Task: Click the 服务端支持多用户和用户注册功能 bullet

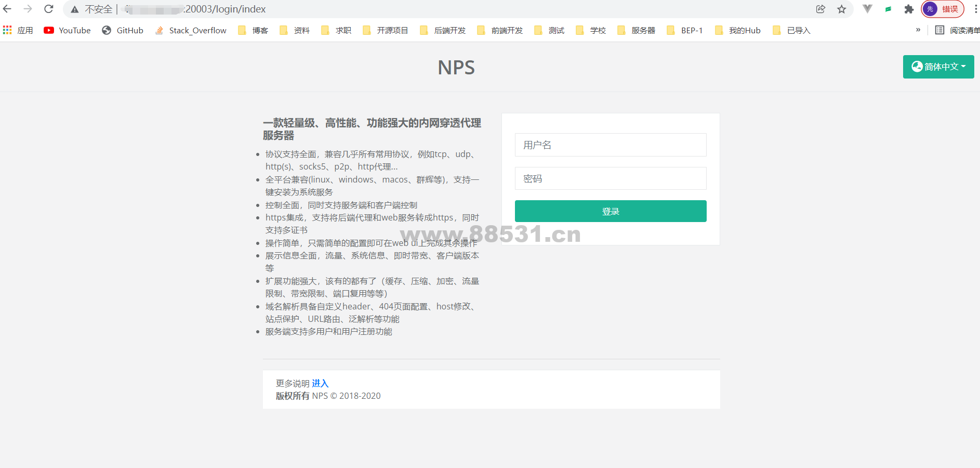Action: tap(329, 331)
